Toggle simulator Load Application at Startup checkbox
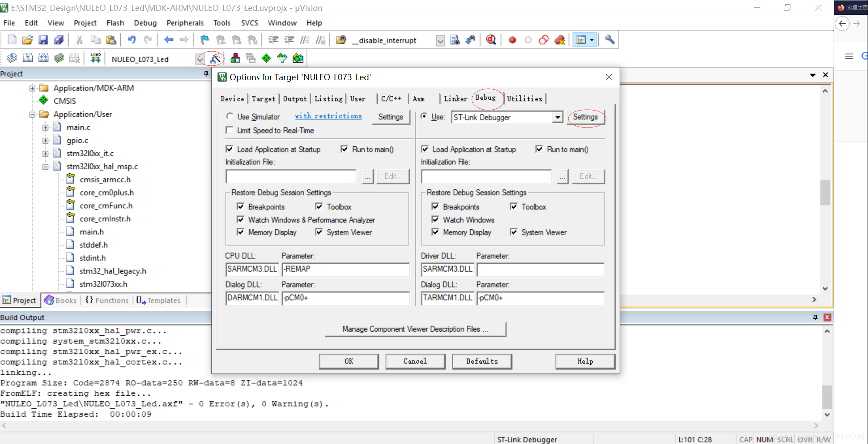 click(230, 149)
